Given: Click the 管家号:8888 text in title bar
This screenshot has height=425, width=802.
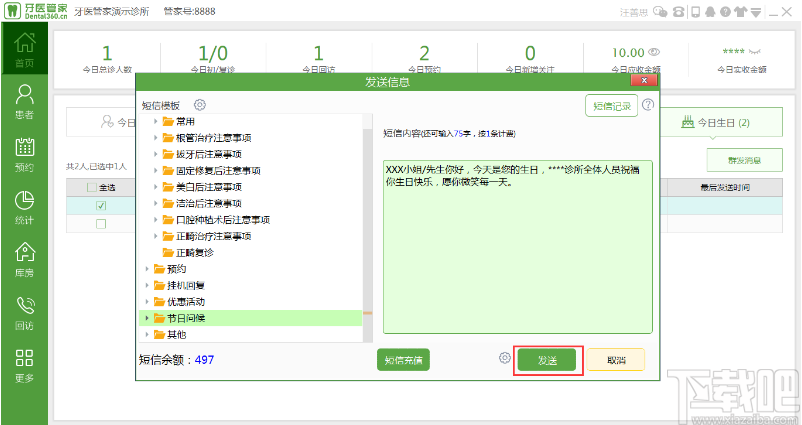Looking at the screenshot, I should click(x=189, y=11).
